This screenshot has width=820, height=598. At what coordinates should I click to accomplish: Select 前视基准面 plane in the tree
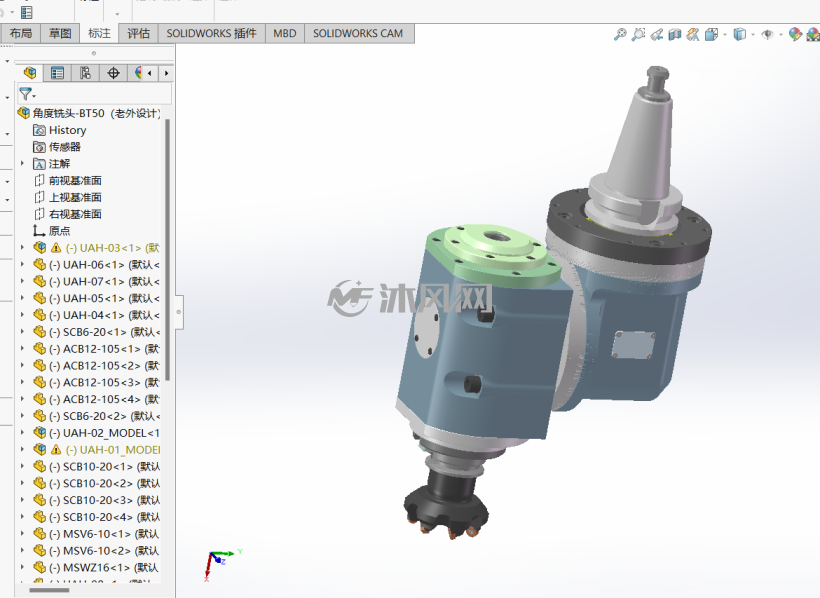click(x=75, y=180)
